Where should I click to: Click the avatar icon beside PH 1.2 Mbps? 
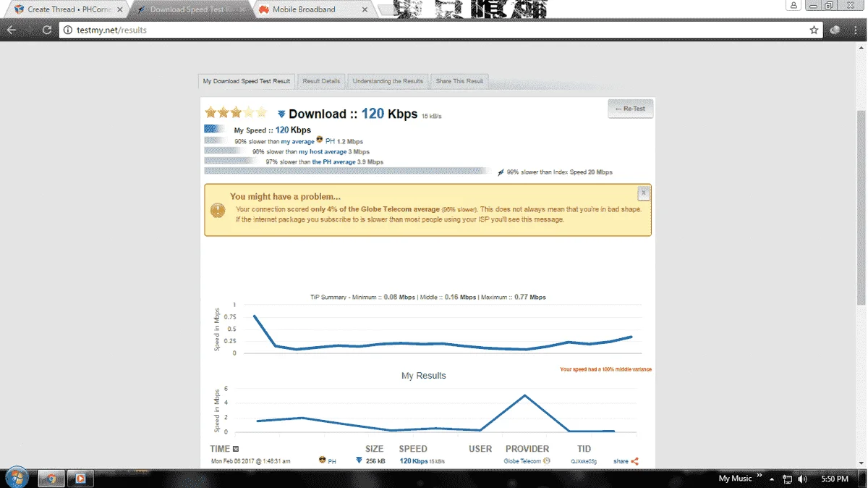pyautogui.click(x=320, y=140)
